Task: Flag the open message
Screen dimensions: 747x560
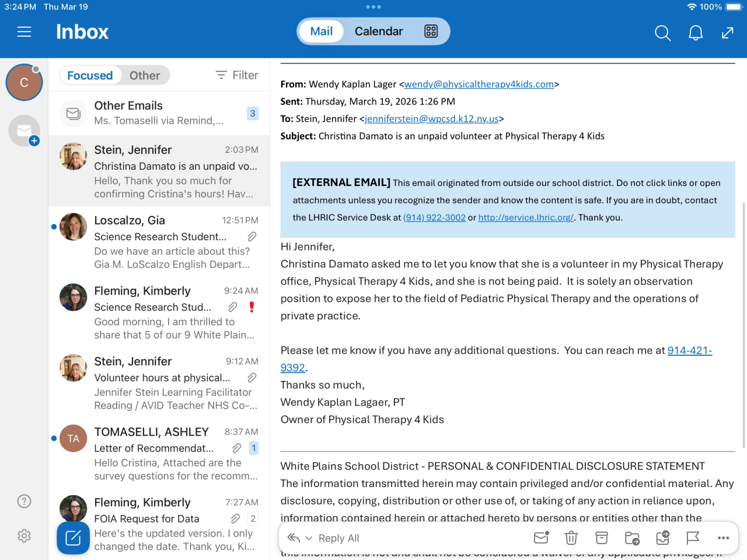Action: click(x=693, y=538)
